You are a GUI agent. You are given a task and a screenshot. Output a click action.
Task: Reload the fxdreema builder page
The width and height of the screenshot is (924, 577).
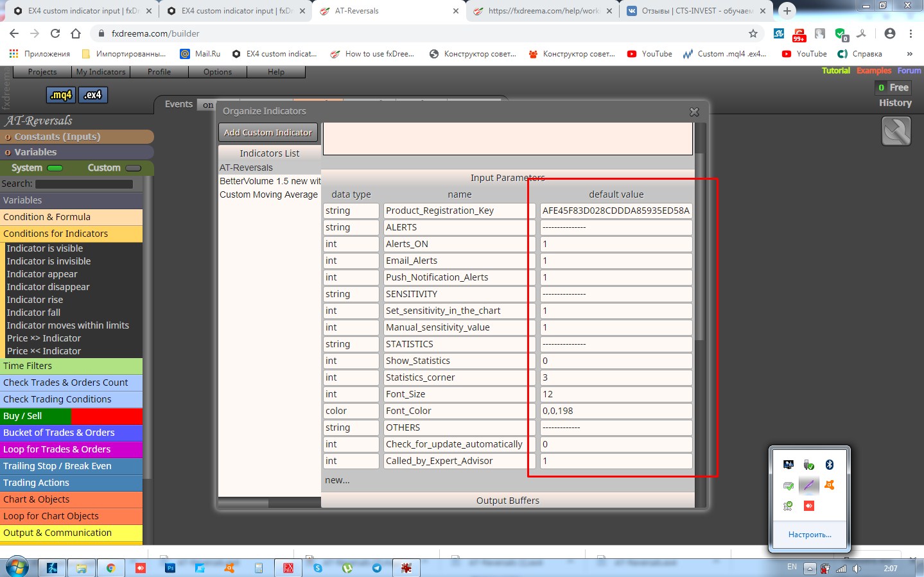[55, 33]
